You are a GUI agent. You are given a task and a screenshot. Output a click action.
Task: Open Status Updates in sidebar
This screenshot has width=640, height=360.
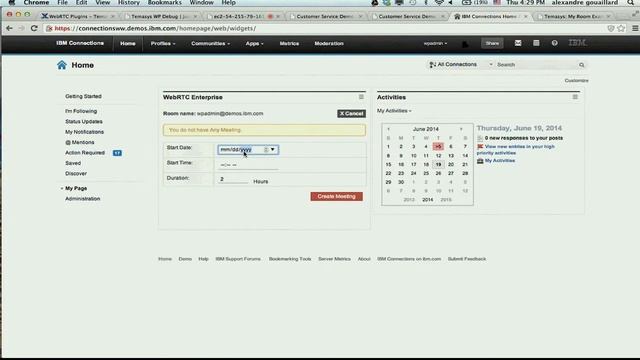tap(84, 122)
